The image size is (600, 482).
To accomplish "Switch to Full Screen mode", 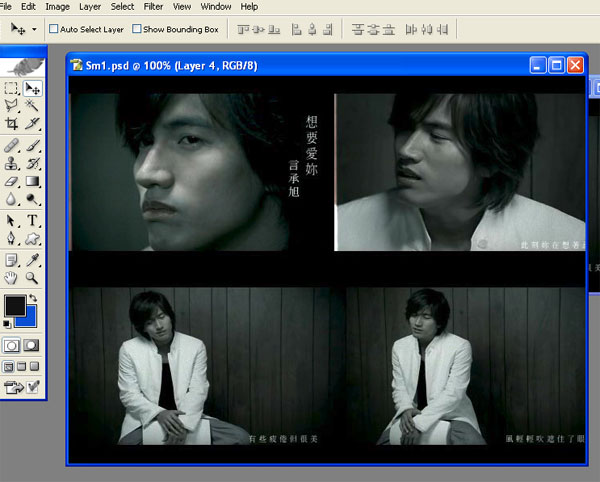I will (x=35, y=367).
